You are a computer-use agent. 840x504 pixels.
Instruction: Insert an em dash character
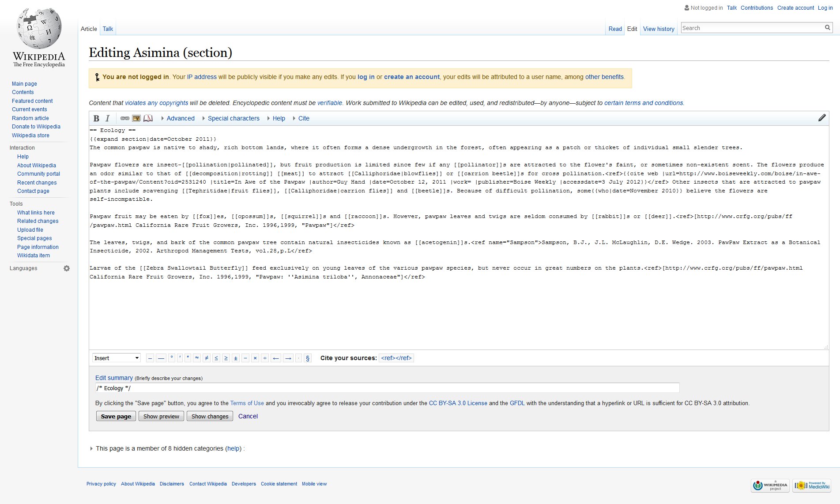point(161,358)
